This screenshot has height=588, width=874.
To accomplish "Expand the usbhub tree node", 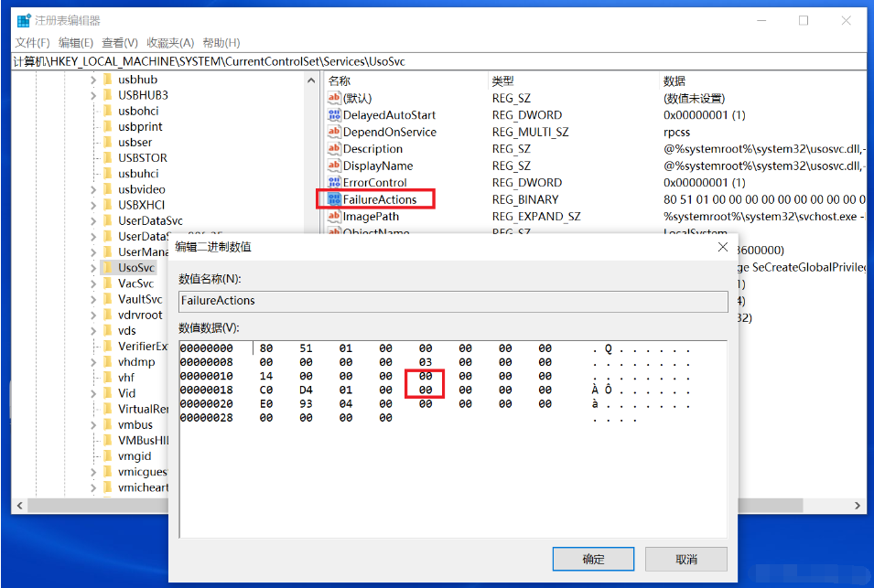I will (x=93, y=80).
